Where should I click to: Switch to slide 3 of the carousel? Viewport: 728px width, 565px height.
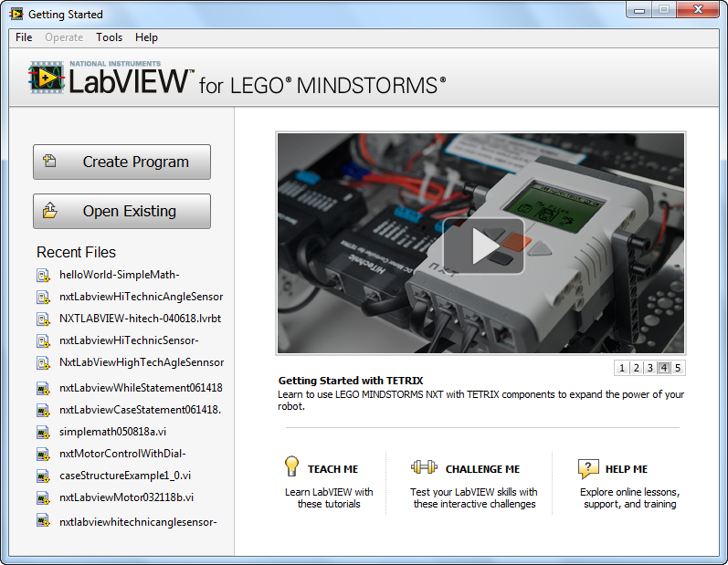650,368
